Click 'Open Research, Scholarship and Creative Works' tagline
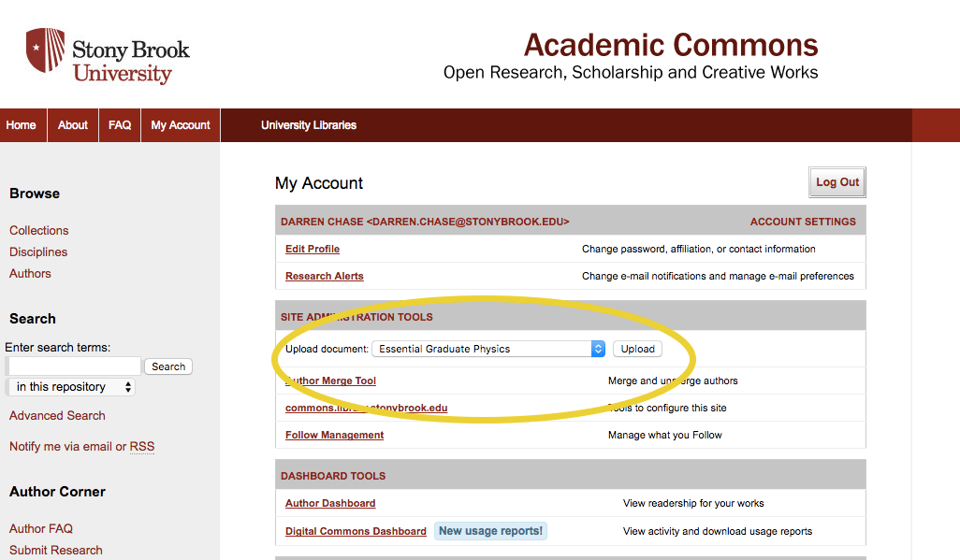 click(x=631, y=72)
